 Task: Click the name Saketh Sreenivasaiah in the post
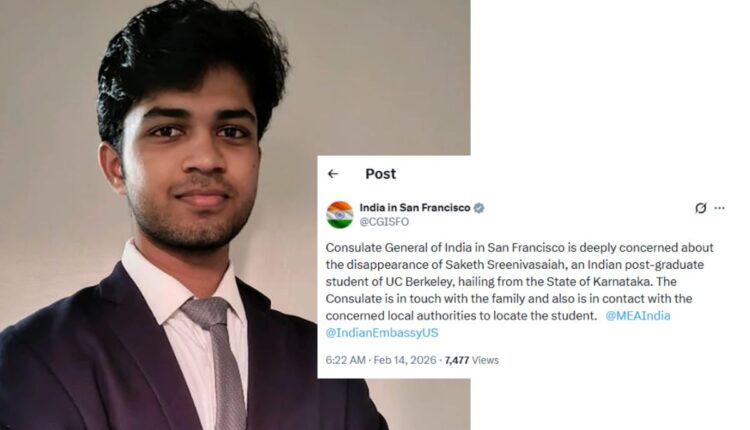[x=507, y=265]
